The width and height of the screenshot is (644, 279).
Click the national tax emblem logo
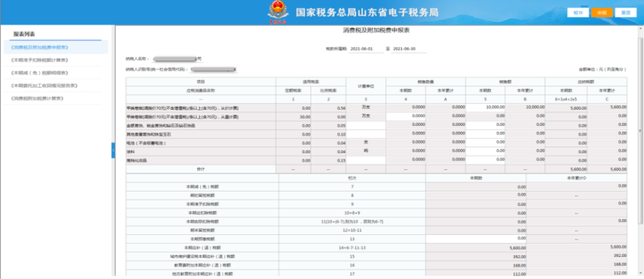(278, 13)
